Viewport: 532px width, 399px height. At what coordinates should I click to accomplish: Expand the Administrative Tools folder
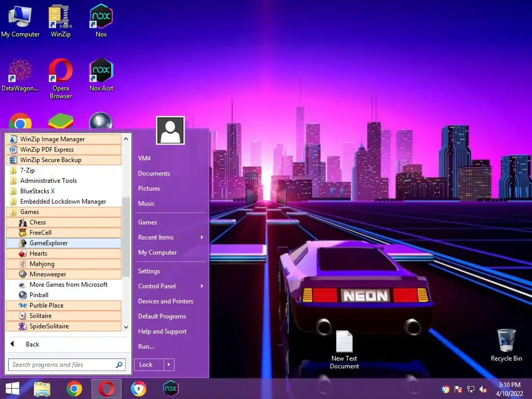63,181
